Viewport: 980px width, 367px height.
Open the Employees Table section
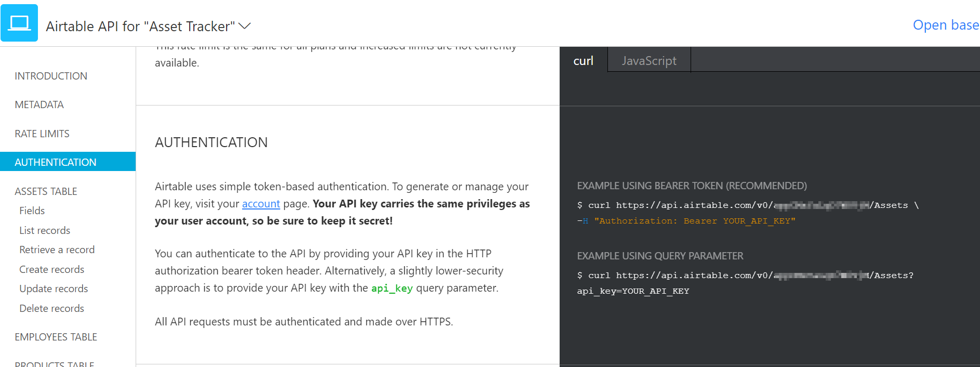click(x=56, y=337)
